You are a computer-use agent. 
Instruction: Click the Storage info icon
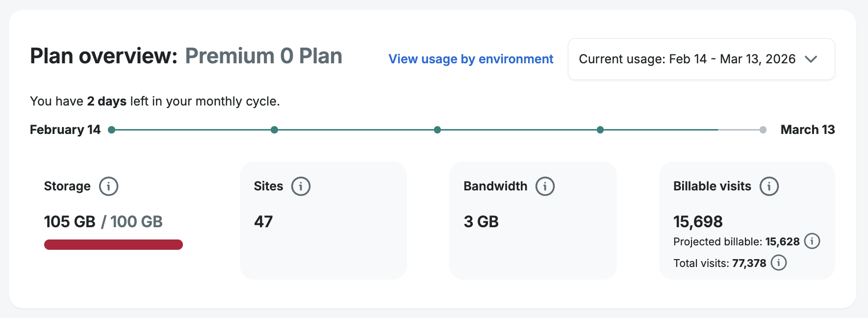tap(108, 186)
